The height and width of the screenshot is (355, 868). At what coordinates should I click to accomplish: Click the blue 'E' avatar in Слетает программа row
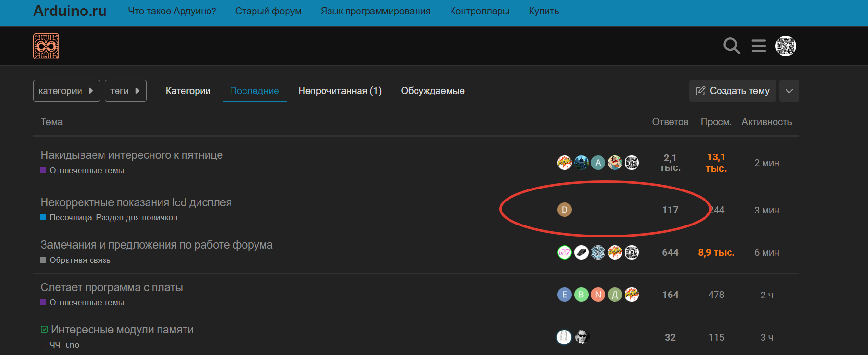[x=564, y=295]
